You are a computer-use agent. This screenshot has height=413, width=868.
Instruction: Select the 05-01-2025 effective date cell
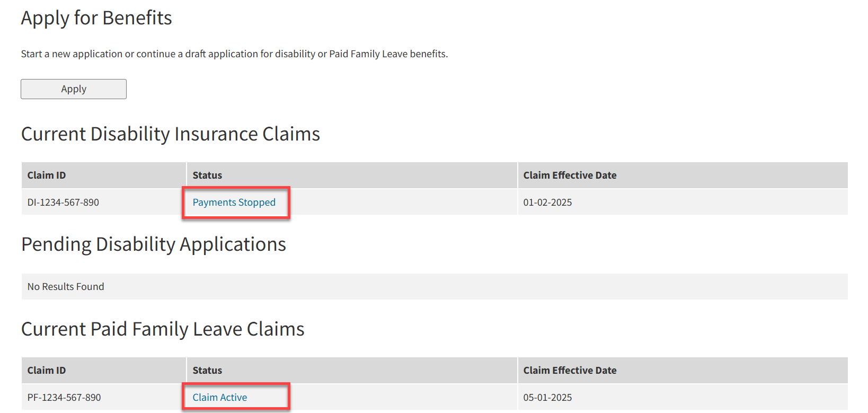point(547,398)
